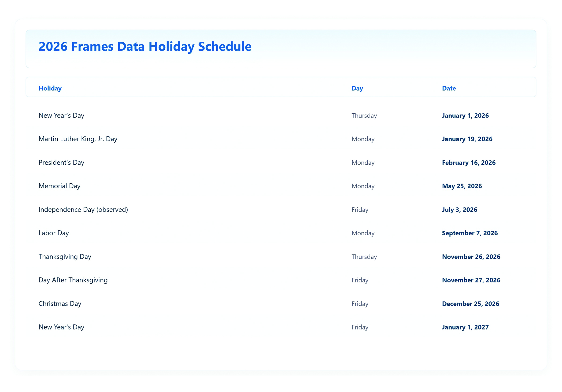
Task: Sort table by the Day column header
Action: [357, 88]
